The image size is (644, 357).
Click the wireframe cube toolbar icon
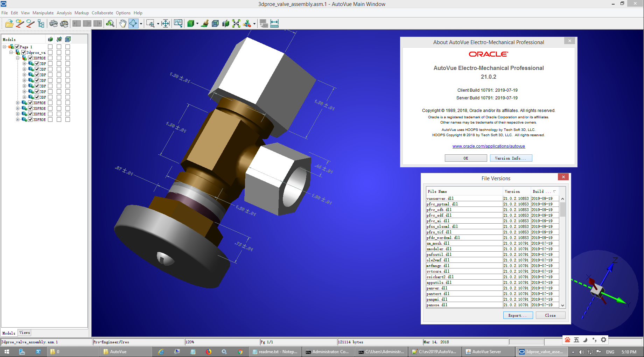point(215,23)
